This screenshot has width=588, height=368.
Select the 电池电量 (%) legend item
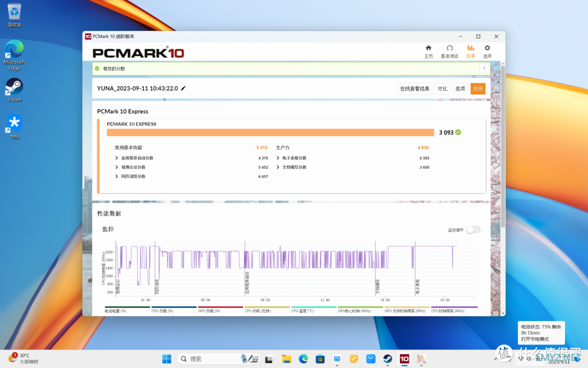(x=127, y=310)
